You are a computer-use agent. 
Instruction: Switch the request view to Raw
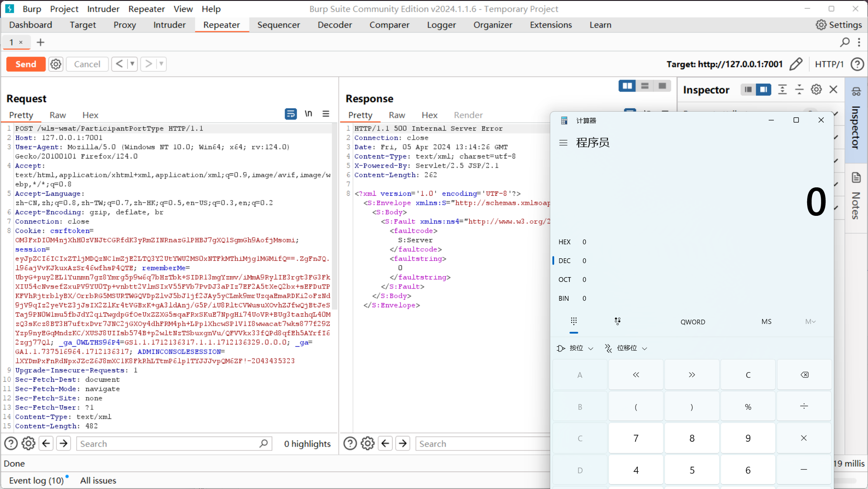pyautogui.click(x=57, y=115)
